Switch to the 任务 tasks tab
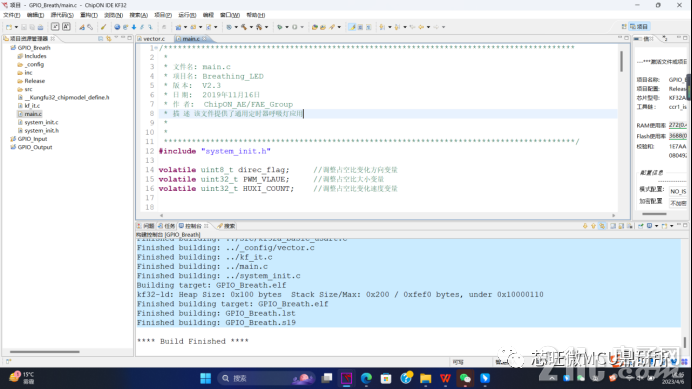Viewport: 692px width, 389px height. point(166,226)
